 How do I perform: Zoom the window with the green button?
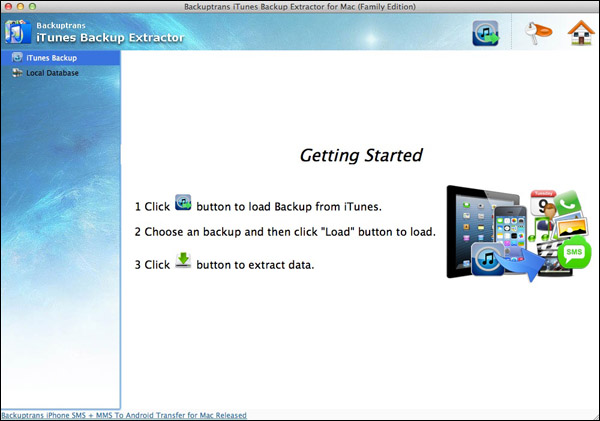tap(33, 7)
